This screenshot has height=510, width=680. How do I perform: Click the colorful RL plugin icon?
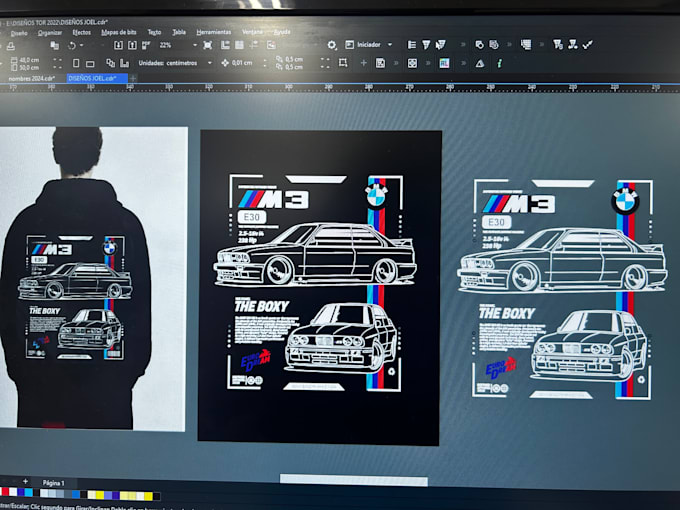pyautogui.click(x=444, y=63)
